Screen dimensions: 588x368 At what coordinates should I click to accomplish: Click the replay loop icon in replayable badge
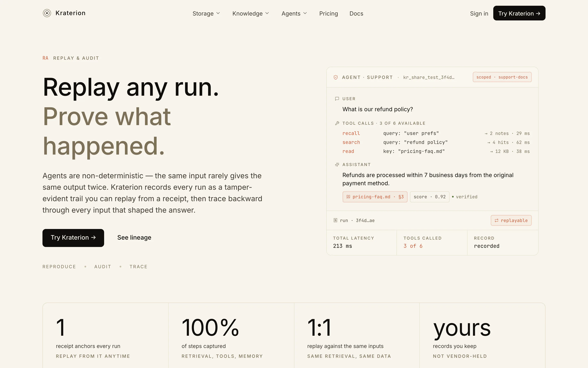[496, 220]
